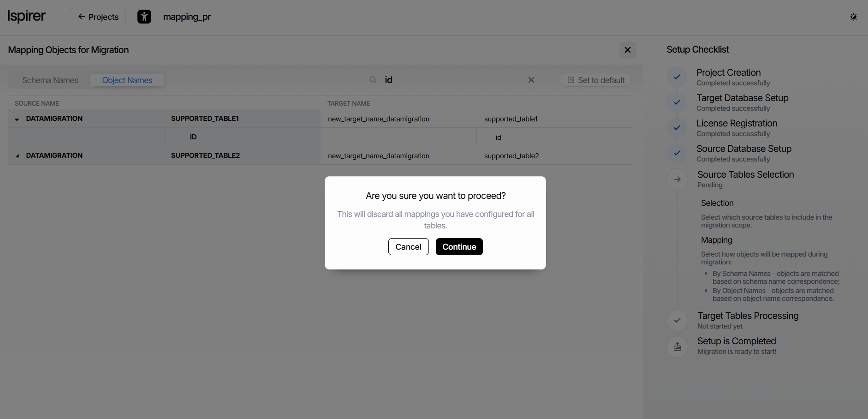
Task: Clear the search field with X icon
Action: pos(531,80)
